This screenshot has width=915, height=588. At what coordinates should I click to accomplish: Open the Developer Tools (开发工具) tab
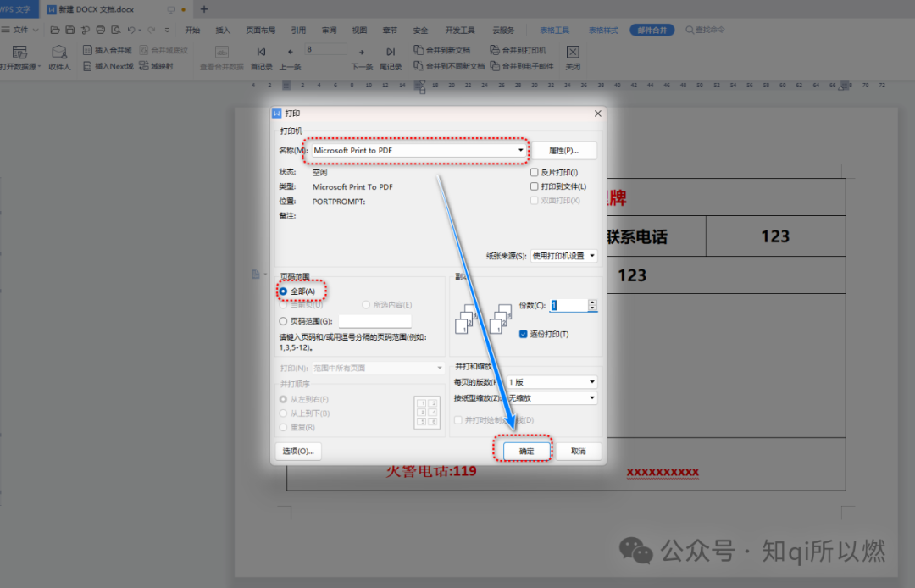pos(460,30)
